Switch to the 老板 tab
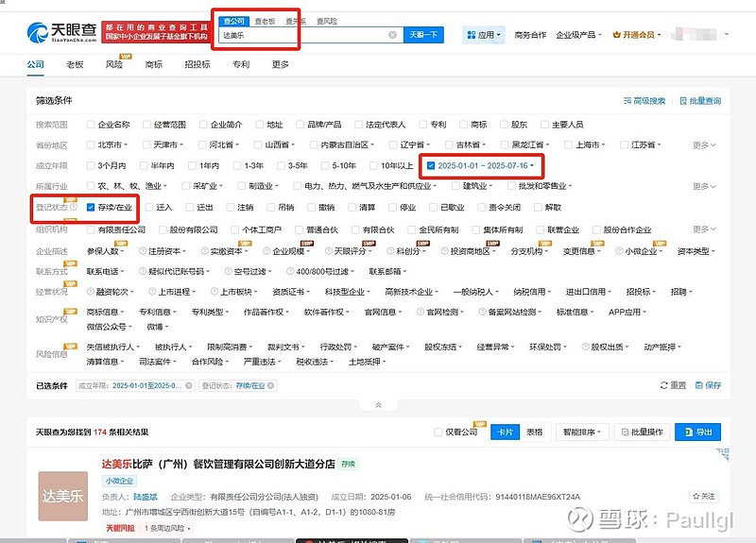 pyautogui.click(x=75, y=64)
